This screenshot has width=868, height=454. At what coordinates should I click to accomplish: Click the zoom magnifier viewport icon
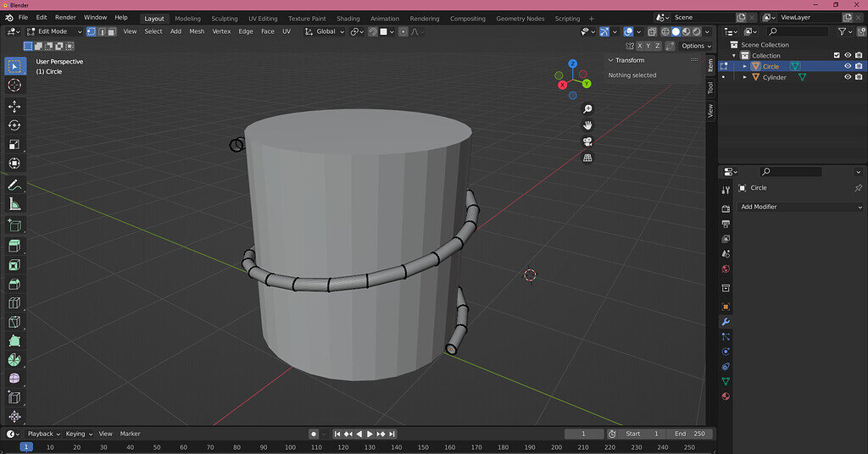point(587,108)
